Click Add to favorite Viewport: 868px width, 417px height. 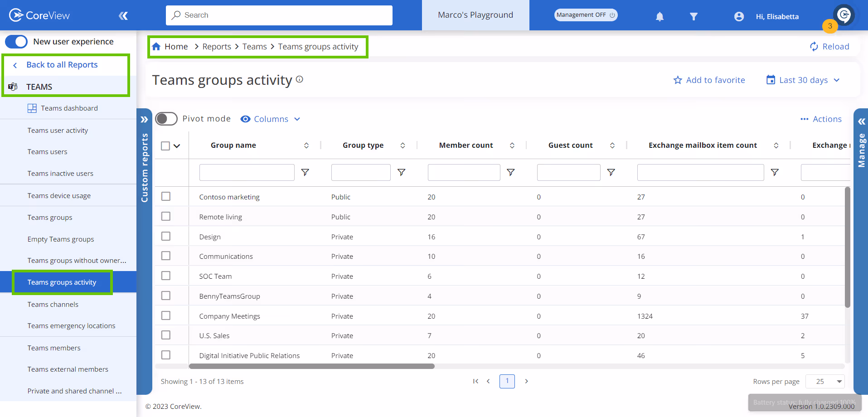[709, 80]
